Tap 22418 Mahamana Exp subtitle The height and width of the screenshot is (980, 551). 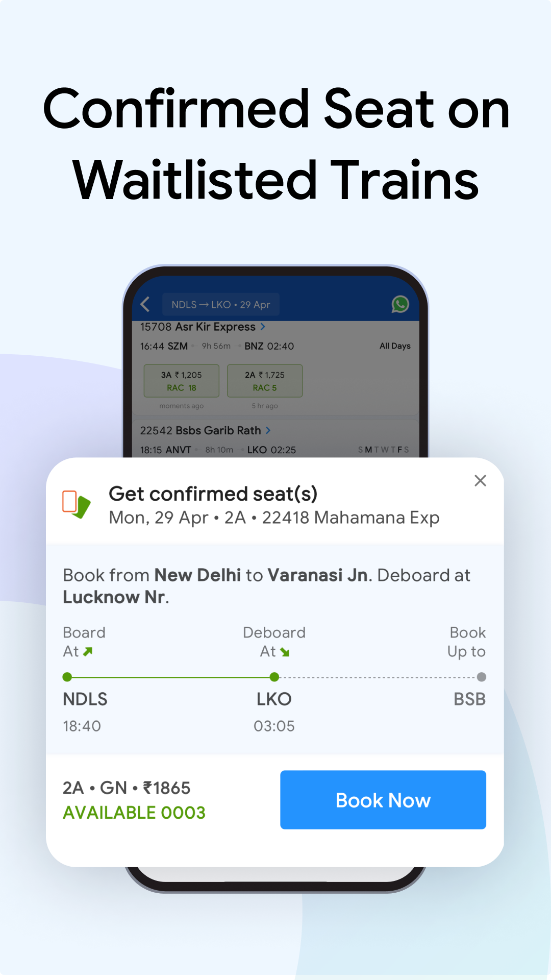350,518
